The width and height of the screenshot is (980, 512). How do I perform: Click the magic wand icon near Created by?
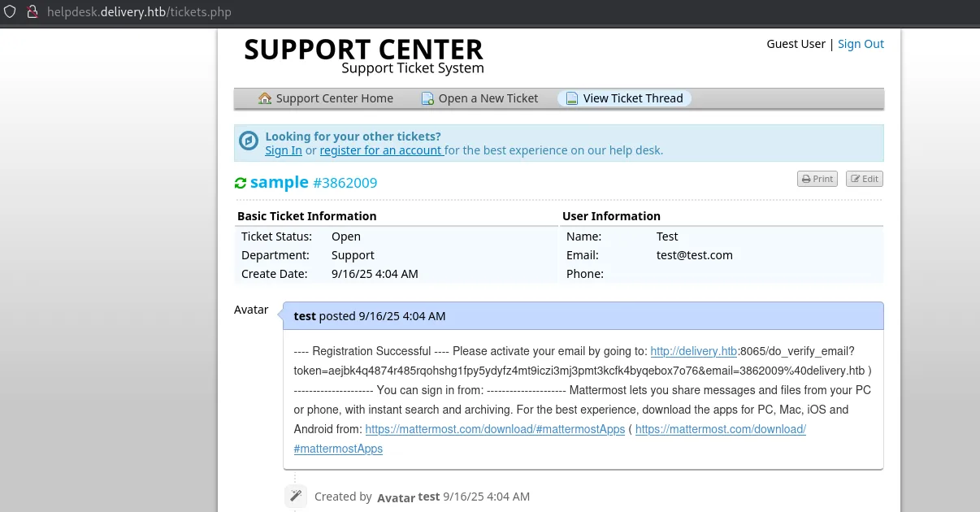click(296, 496)
